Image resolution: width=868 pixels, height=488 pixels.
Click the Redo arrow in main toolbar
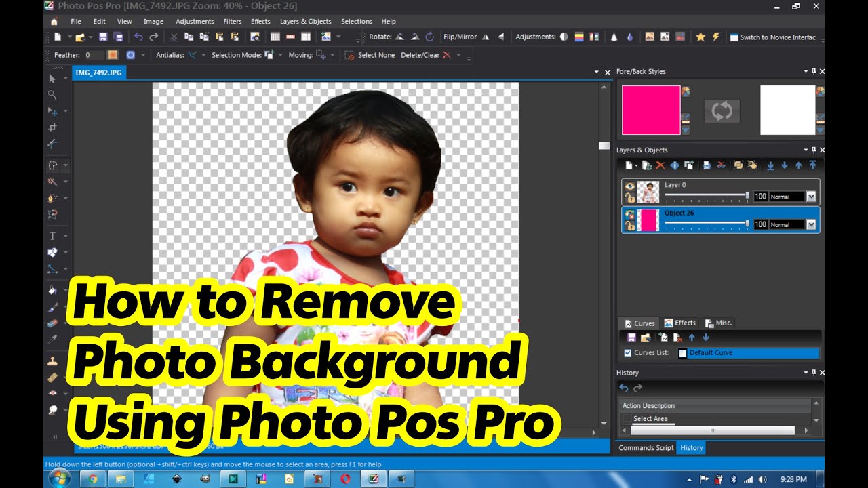point(154,37)
